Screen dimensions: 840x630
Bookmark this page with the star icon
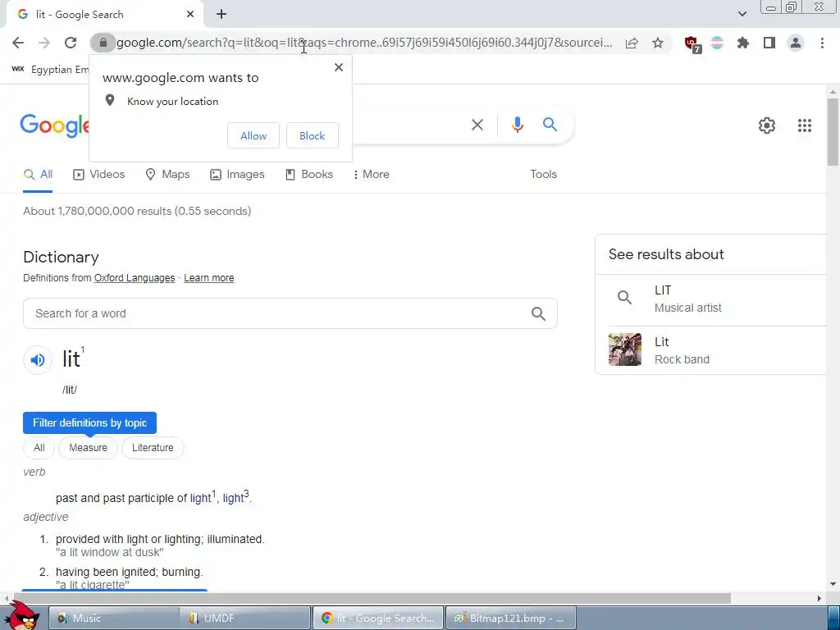pos(658,43)
